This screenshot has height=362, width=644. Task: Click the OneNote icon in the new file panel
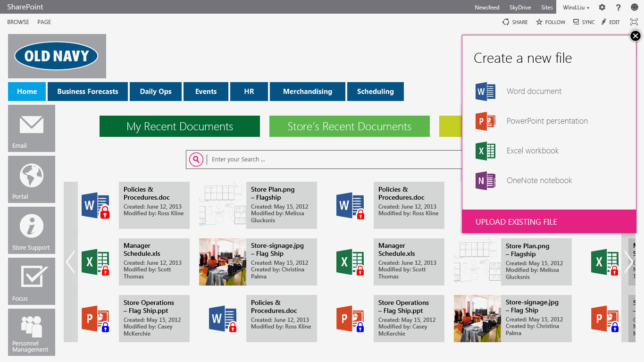485,180
